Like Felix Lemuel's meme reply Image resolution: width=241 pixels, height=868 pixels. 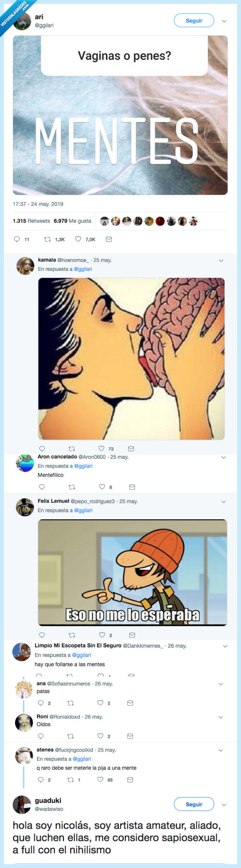pyautogui.click(x=102, y=635)
